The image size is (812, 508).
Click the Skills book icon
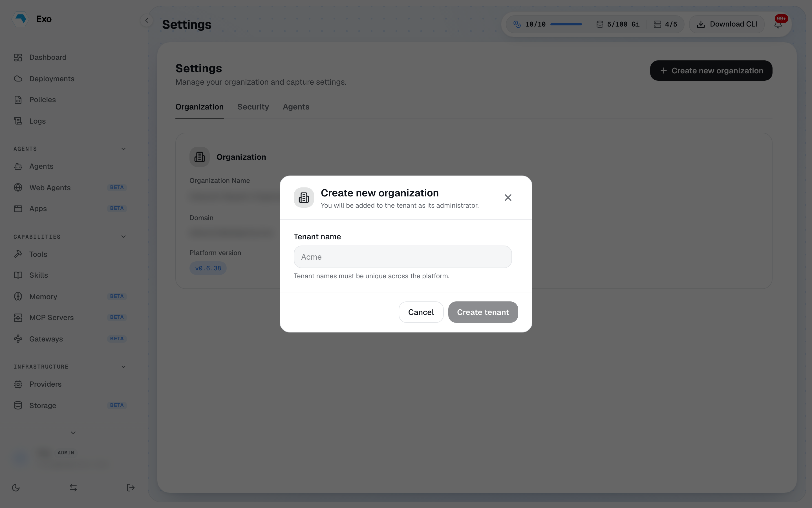(18, 275)
